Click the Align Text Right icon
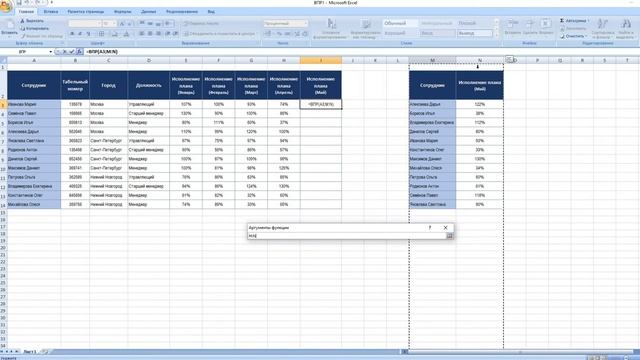The image size is (640, 360). 158,33
